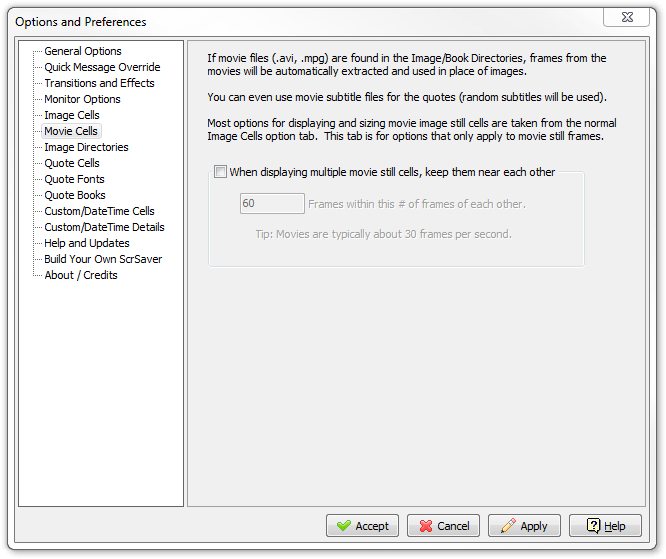This screenshot has height=559, width=666.
Task: Select Quick Message Override item
Action: tap(102, 67)
